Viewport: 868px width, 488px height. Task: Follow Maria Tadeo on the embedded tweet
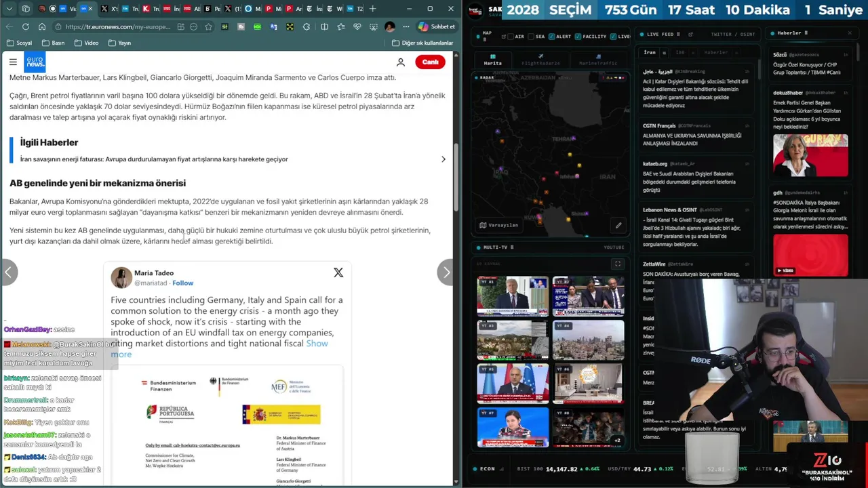click(x=182, y=283)
